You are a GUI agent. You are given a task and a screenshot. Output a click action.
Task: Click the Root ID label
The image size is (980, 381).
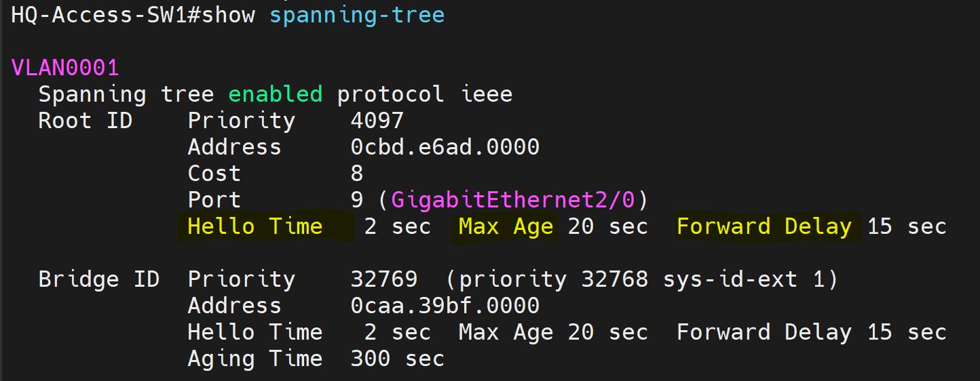(x=86, y=121)
